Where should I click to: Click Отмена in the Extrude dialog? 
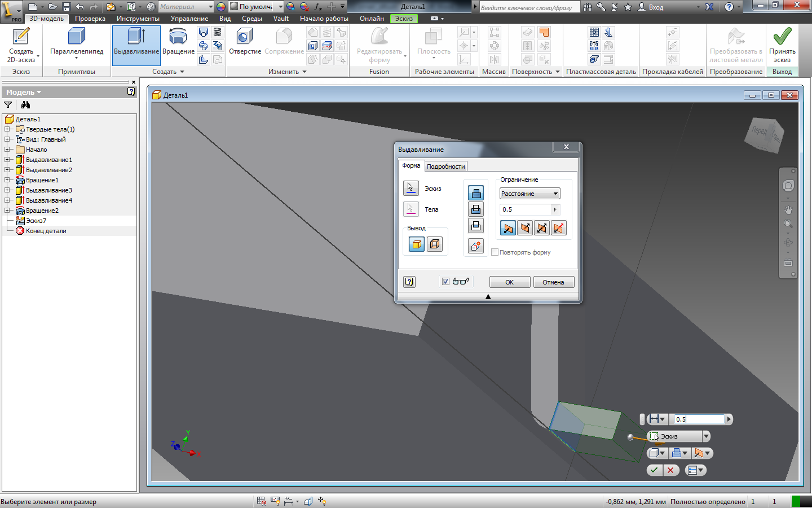click(x=553, y=282)
